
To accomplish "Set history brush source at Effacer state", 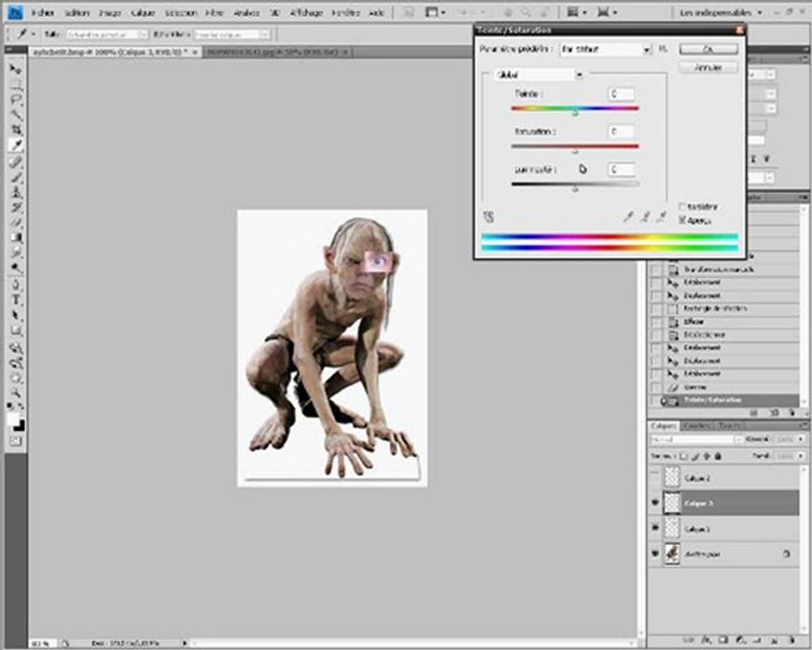I will [656, 322].
